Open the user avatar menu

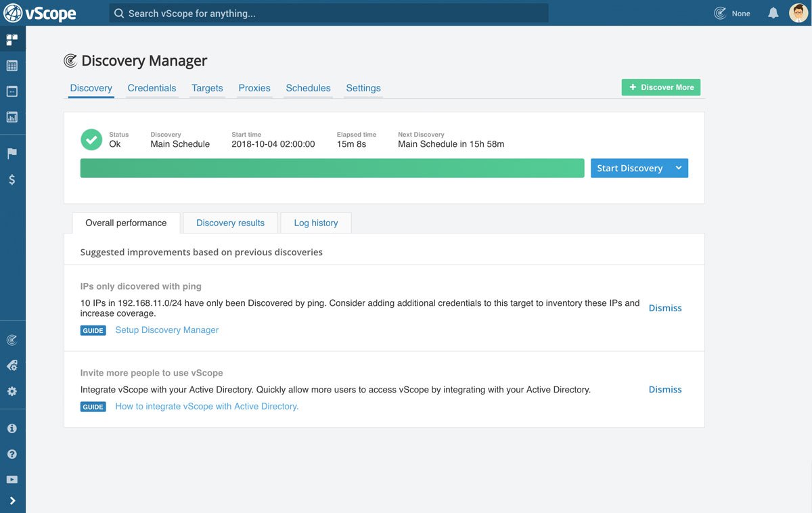coord(799,13)
